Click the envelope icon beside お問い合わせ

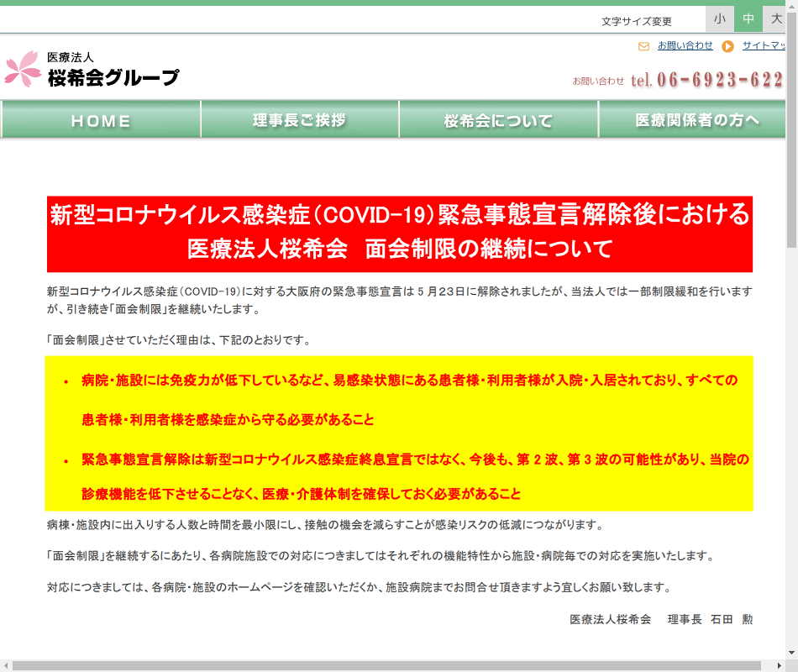tap(643, 46)
